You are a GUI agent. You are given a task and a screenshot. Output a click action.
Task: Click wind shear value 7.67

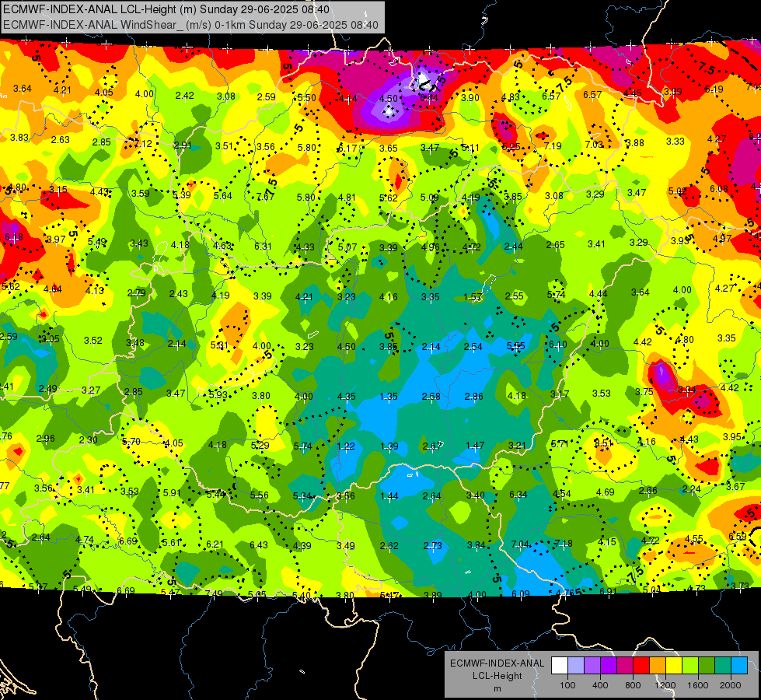coord(264,197)
